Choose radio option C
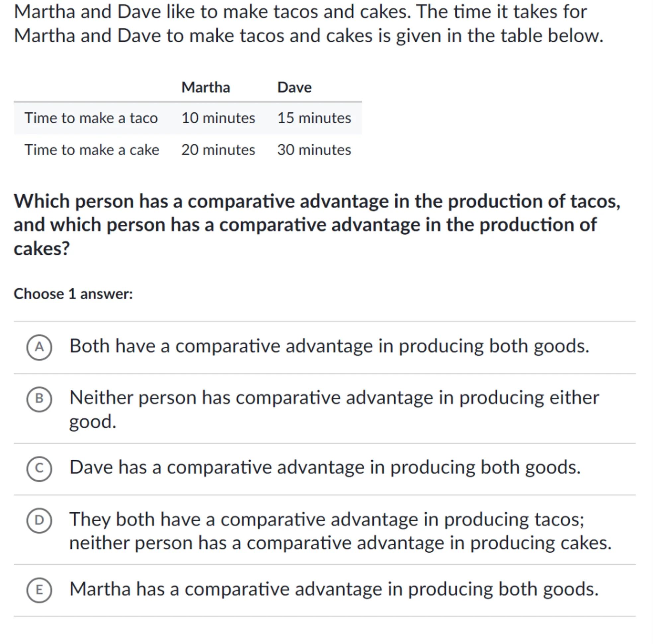Image resolution: width=653 pixels, height=644 pixels. [x=39, y=468]
